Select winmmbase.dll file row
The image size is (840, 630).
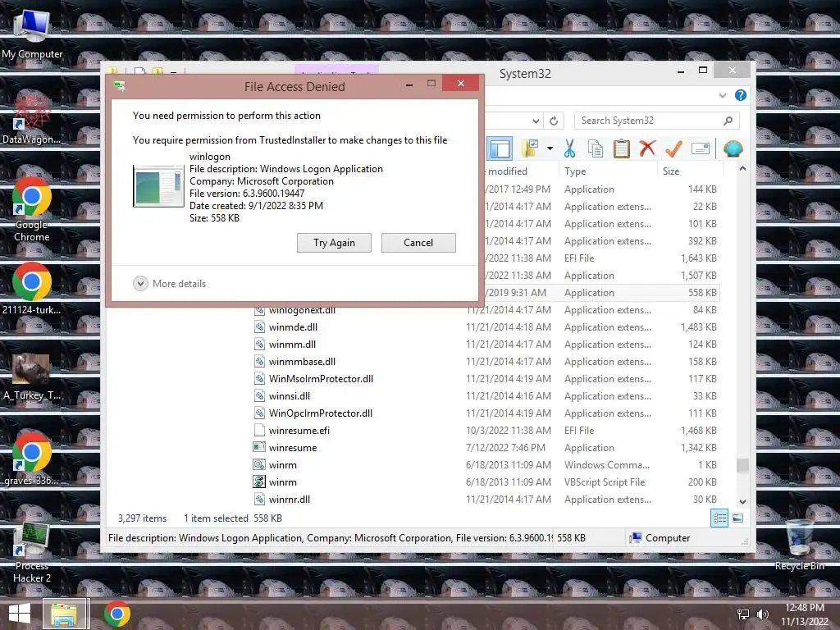[486, 362]
